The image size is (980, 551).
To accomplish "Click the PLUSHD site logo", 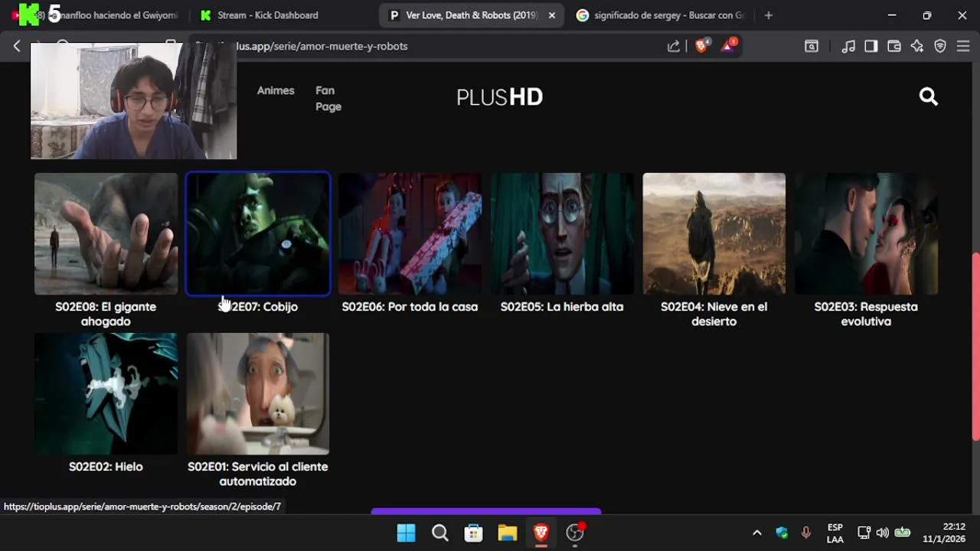I will coord(499,97).
